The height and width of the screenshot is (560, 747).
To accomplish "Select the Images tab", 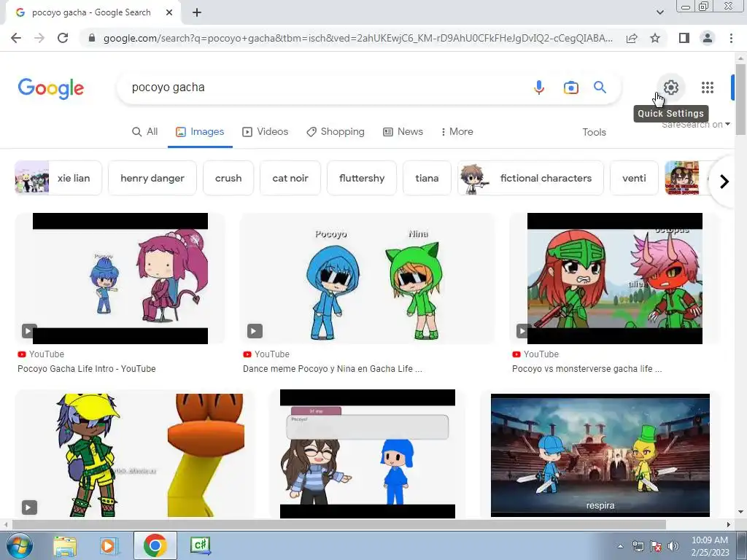I will [200, 132].
